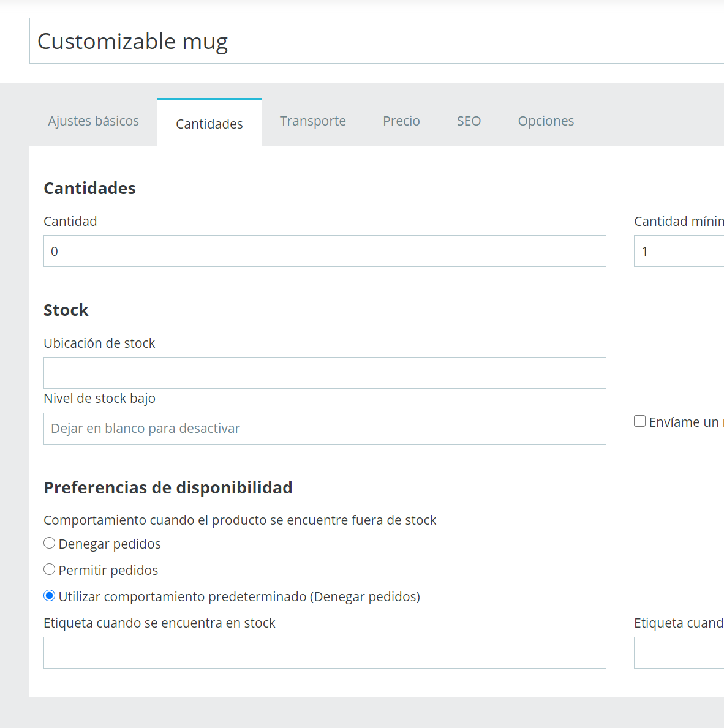Click the Stock section heading
Viewport: 724px width, 728px height.
(x=66, y=310)
